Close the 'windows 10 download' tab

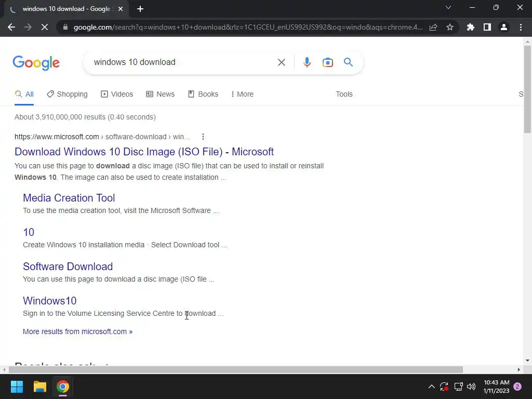click(121, 9)
